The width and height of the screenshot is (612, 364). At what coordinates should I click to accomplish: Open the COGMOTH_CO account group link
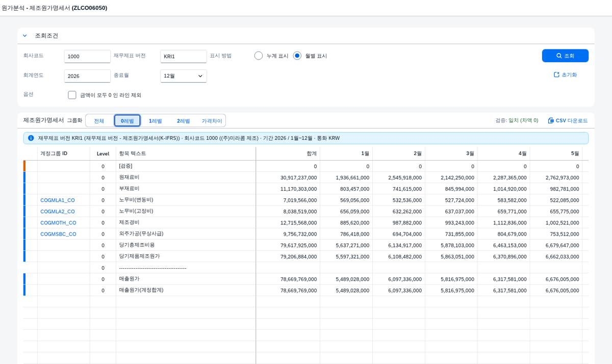[x=58, y=223]
